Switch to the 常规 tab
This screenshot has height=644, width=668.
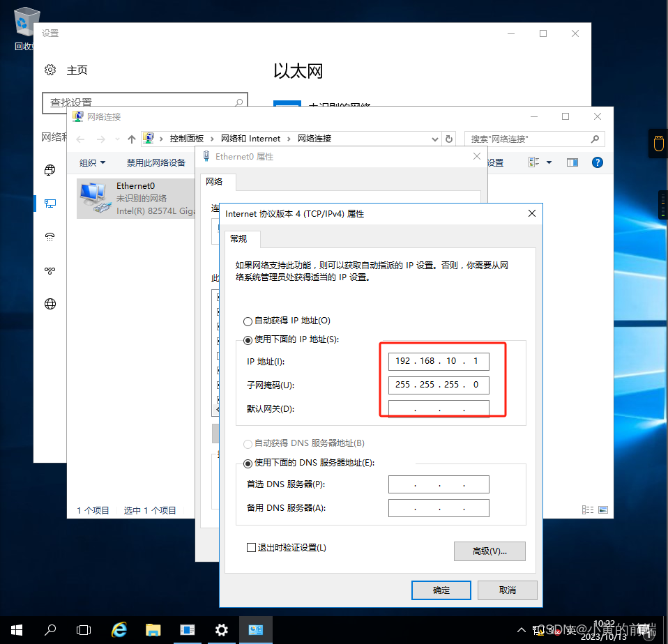click(x=241, y=238)
